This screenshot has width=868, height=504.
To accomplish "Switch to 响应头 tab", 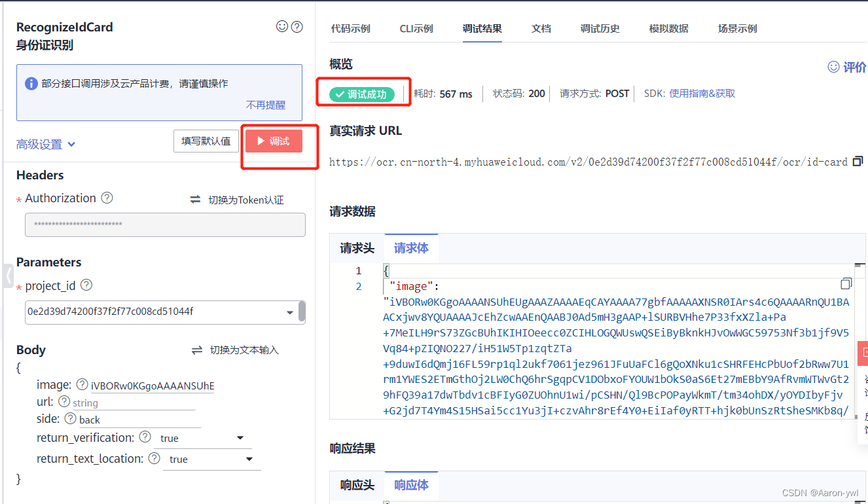I will click(357, 485).
